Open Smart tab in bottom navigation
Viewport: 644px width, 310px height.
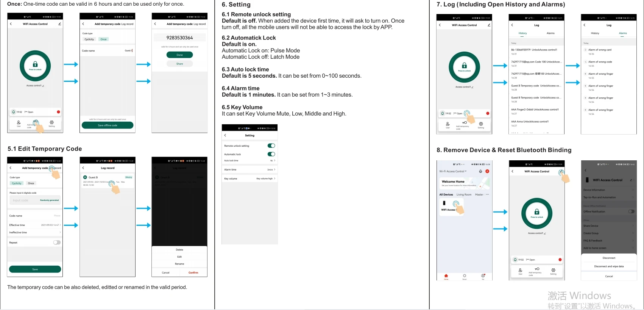tap(465, 276)
